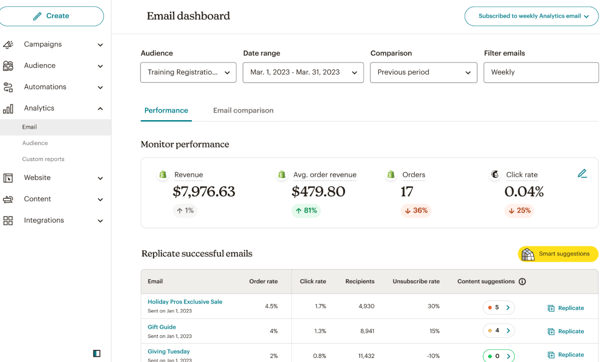This screenshot has width=600, height=362.
Task: Open Subscribed to weekly Analytics email dropdown
Action: [532, 16]
